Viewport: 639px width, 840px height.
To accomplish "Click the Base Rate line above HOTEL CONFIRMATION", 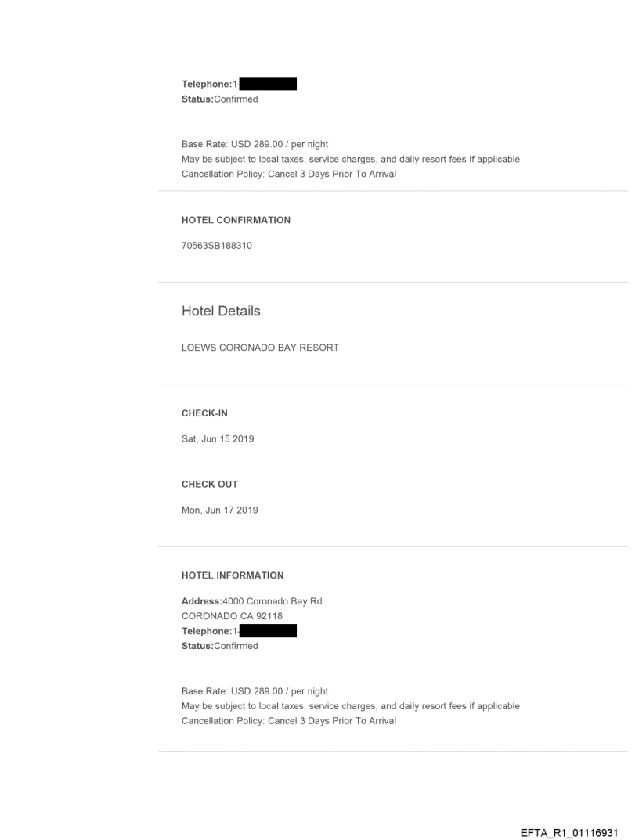I will (x=255, y=144).
